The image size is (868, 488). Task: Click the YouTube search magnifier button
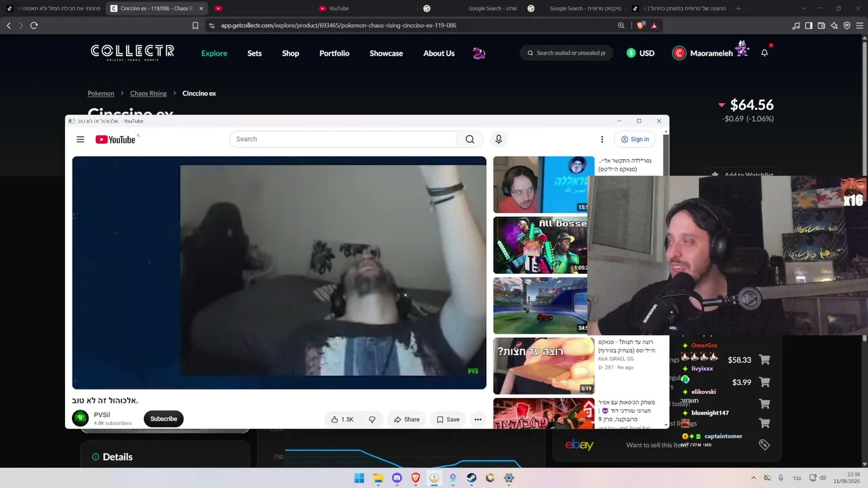[470, 139]
